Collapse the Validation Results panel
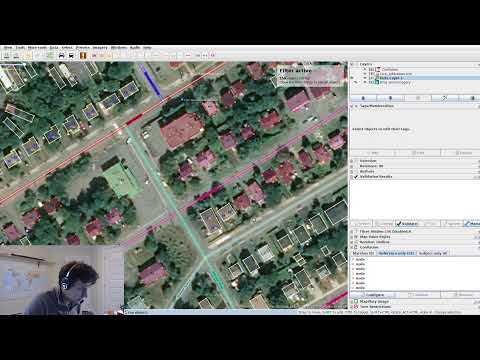Viewport: 480px width, 360px height. (x=352, y=177)
